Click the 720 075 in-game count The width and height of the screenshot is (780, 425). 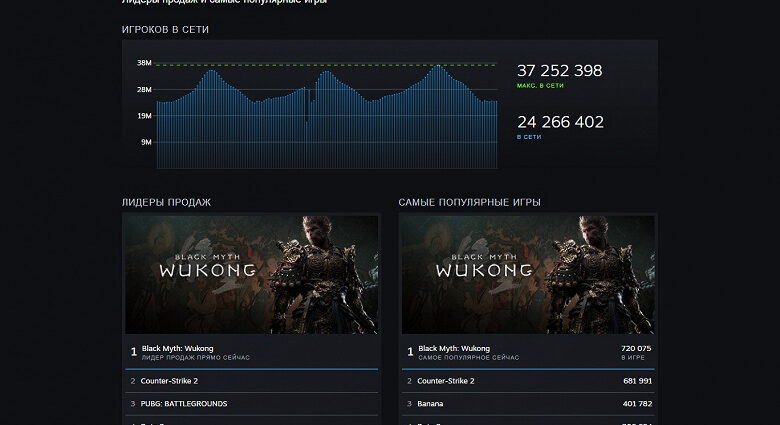pyautogui.click(x=636, y=348)
